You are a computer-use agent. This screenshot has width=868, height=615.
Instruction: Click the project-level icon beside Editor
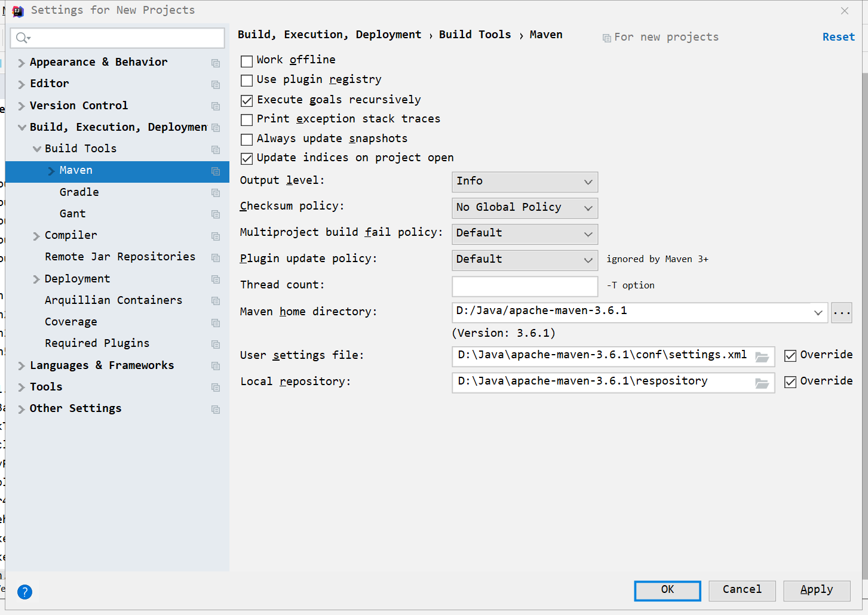(x=216, y=84)
